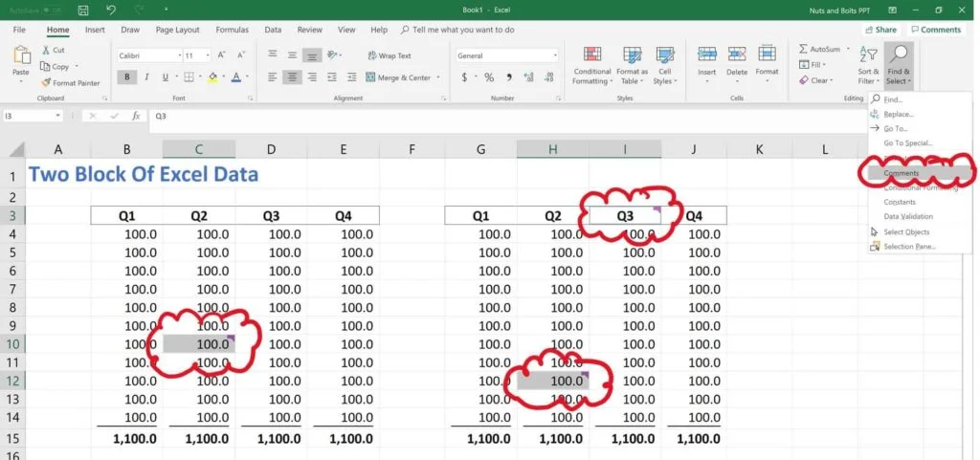This screenshot has width=980, height=460.
Task: Increase the font size
Action: click(224, 55)
